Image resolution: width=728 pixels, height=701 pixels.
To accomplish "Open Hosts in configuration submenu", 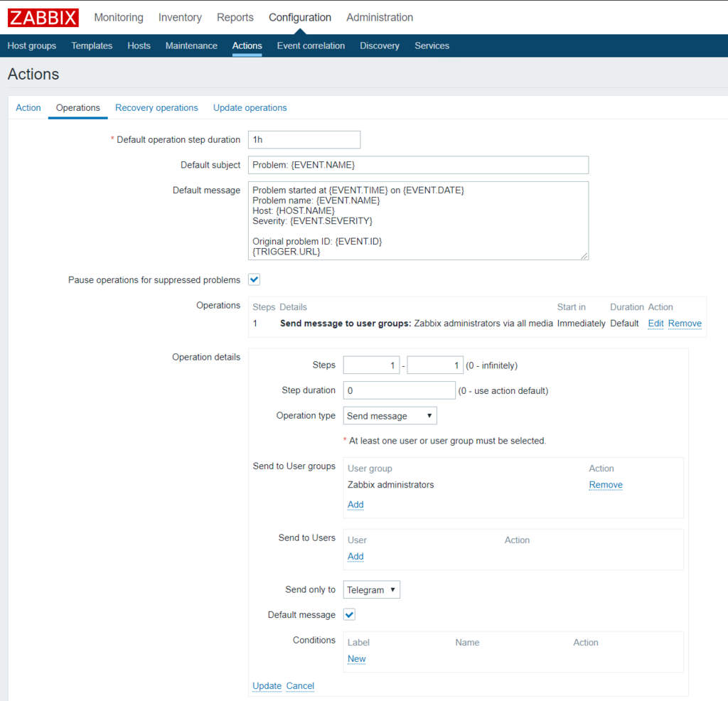I will (x=139, y=46).
